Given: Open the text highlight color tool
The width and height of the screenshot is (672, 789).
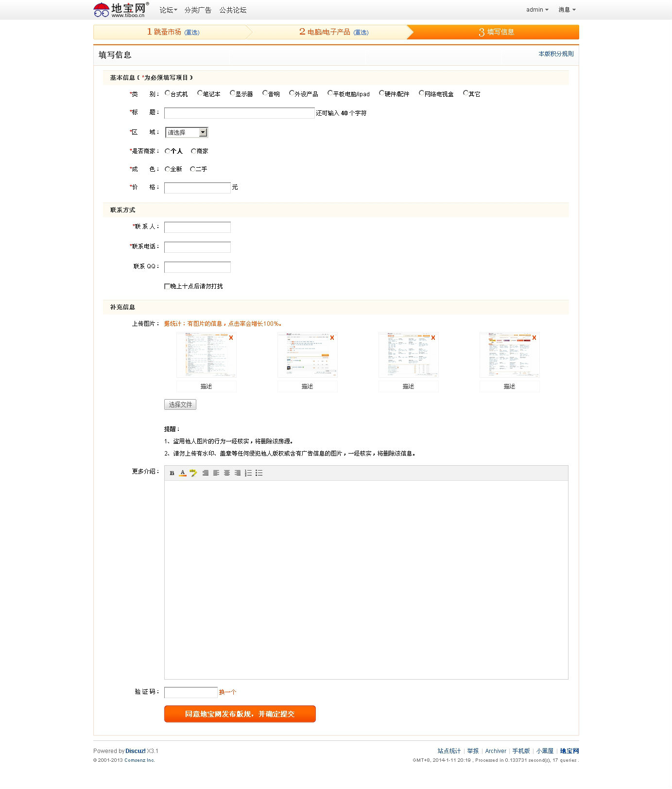Looking at the screenshot, I should pyautogui.click(x=193, y=473).
